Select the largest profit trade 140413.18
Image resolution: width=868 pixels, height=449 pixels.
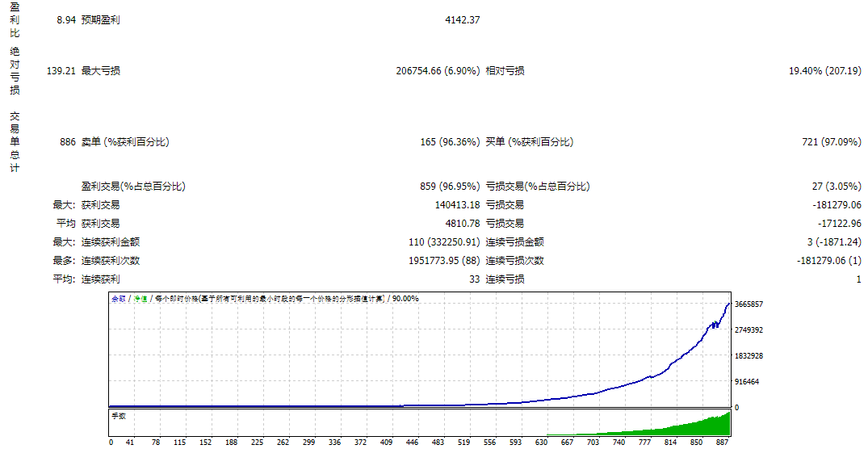[458, 205]
